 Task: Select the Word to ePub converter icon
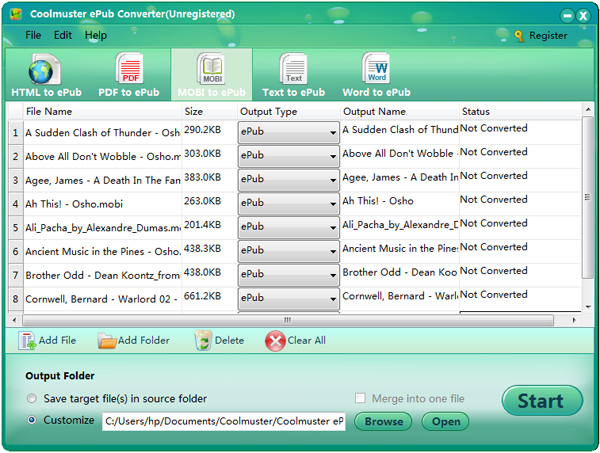click(376, 69)
